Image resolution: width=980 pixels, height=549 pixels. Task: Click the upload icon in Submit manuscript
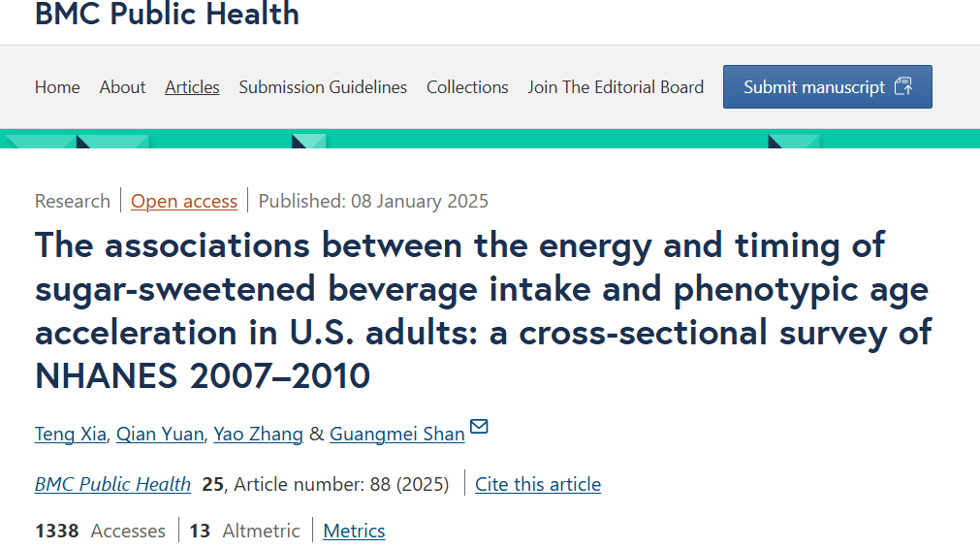point(903,86)
